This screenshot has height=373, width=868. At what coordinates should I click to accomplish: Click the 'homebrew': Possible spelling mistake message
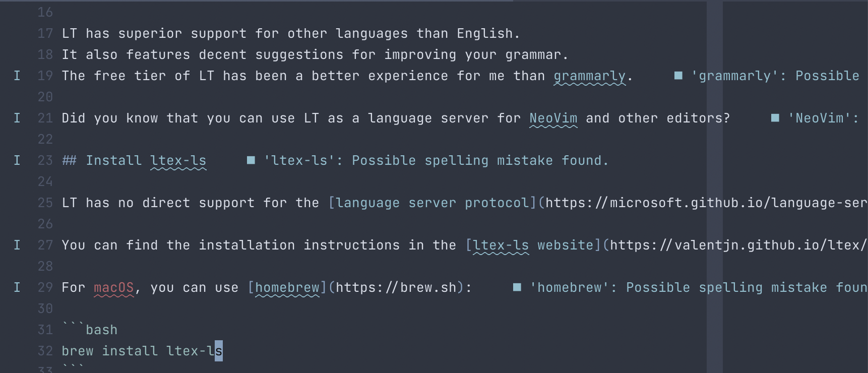[699, 288]
